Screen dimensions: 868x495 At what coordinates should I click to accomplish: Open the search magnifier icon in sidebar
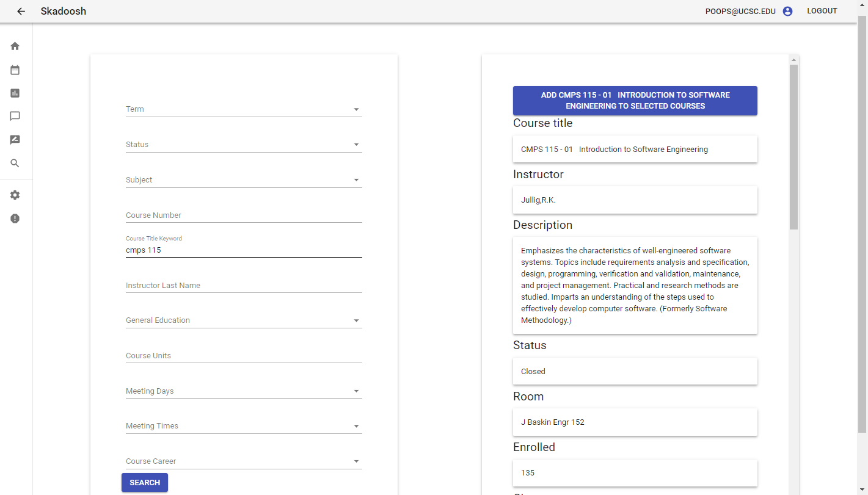coord(15,163)
